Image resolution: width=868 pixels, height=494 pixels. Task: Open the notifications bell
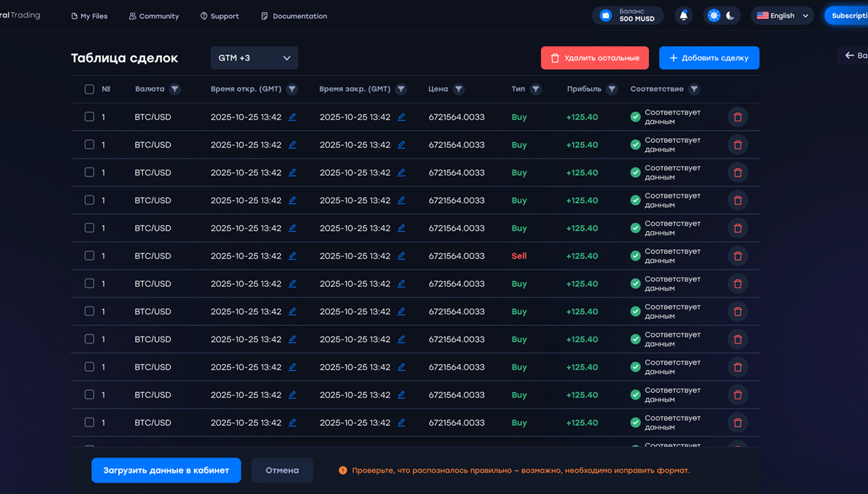684,15
